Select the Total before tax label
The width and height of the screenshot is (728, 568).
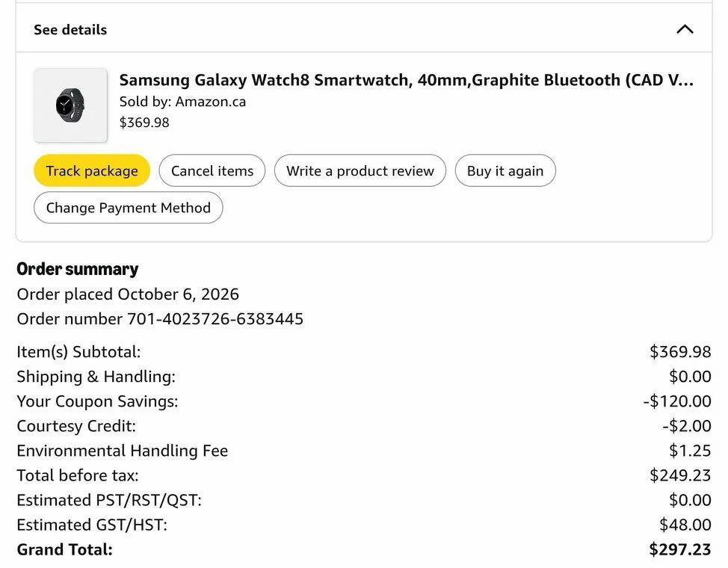(78, 475)
